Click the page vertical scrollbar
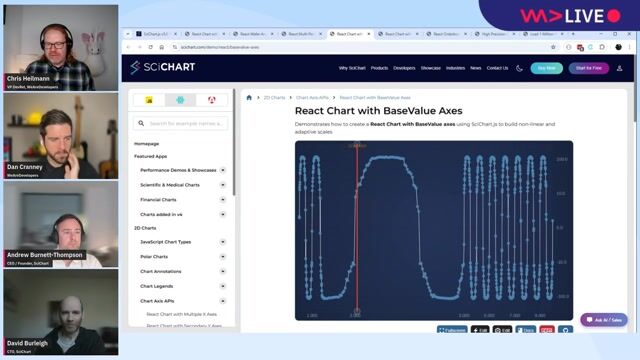The image size is (640, 360). point(635,88)
